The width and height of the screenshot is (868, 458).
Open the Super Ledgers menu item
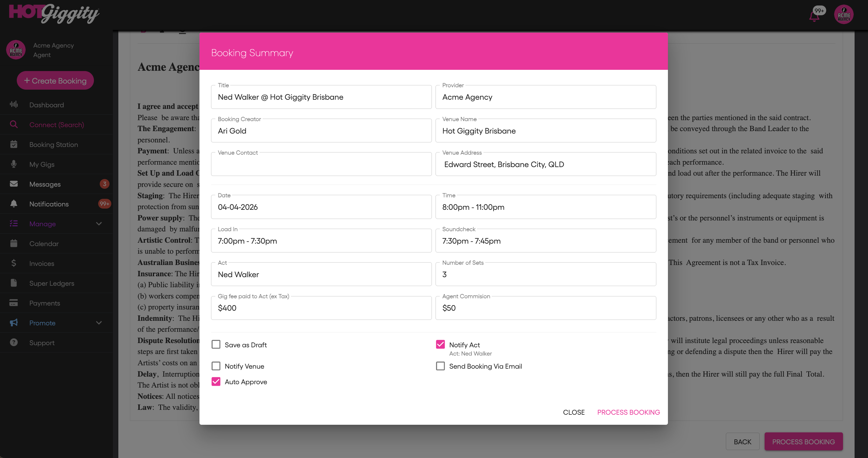pos(52,283)
